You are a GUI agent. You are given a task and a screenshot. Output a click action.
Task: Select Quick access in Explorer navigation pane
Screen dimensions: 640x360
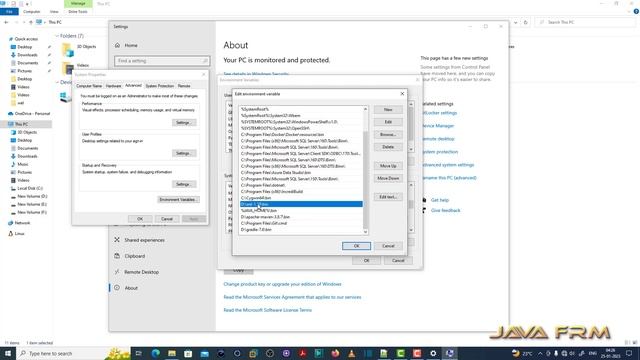[26, 39]
